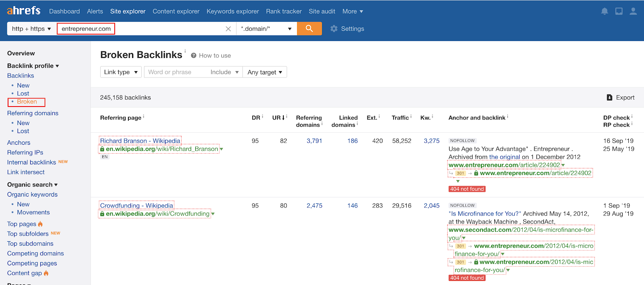Open the notifications bell
The width and height of the screenshot is (644, 285).
click(605, 11)
